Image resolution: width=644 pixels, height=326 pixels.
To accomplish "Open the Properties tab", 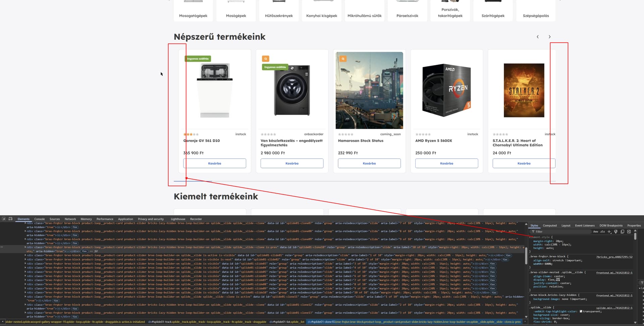I will click(x=634, y=225).
